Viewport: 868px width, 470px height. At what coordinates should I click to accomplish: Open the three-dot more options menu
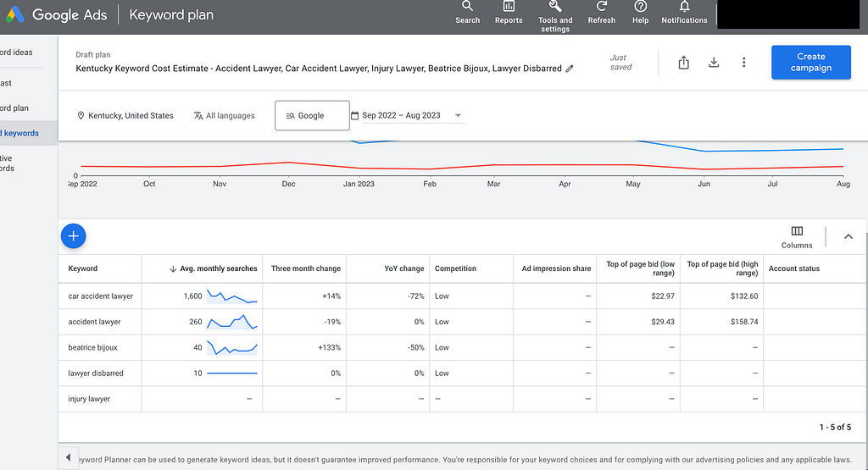click(744, 63)
